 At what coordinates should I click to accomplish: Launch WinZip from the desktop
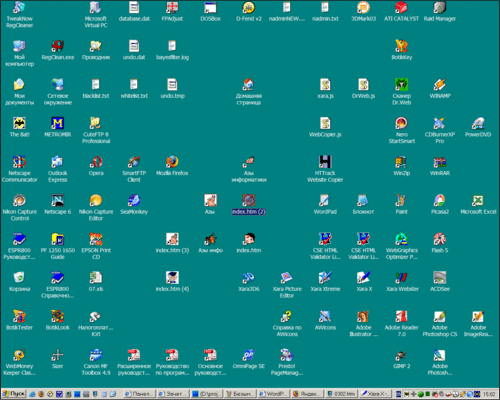point(401,162)
